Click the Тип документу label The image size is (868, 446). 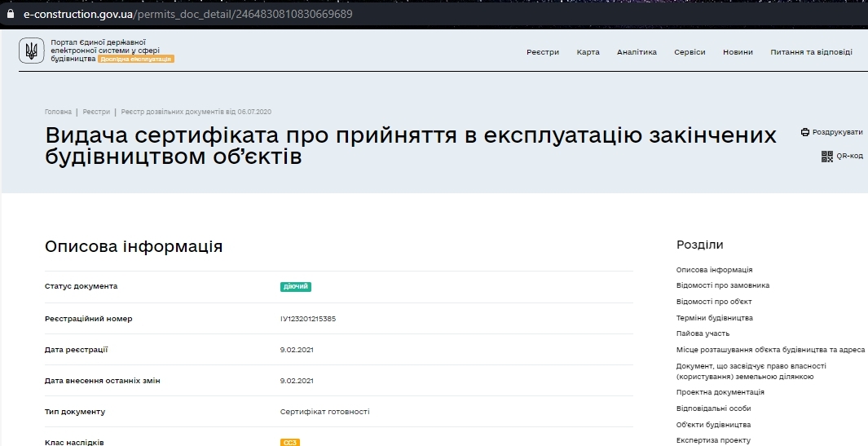75,412
